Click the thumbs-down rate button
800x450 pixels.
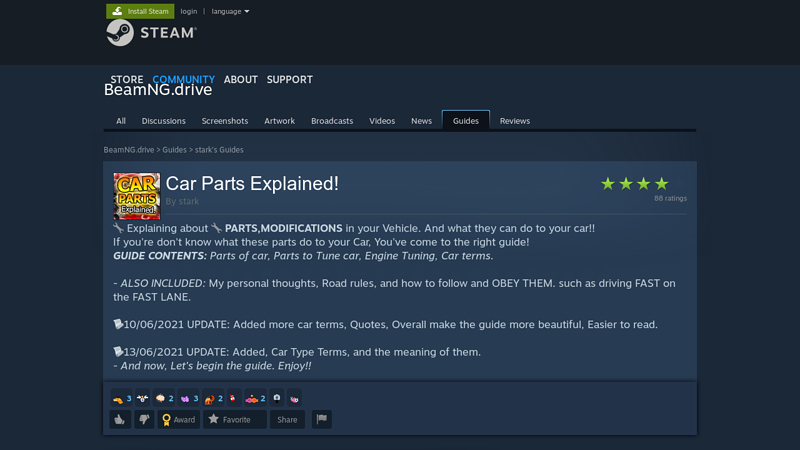coord(144,419)
